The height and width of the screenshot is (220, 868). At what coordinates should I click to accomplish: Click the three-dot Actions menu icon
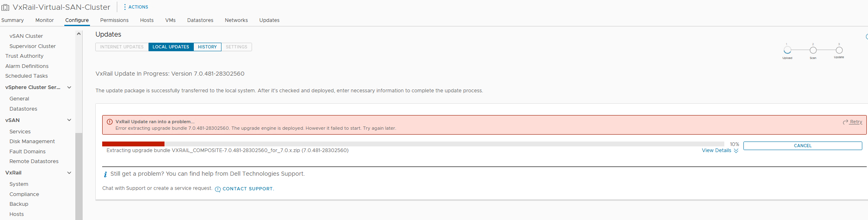pos(125,7)
